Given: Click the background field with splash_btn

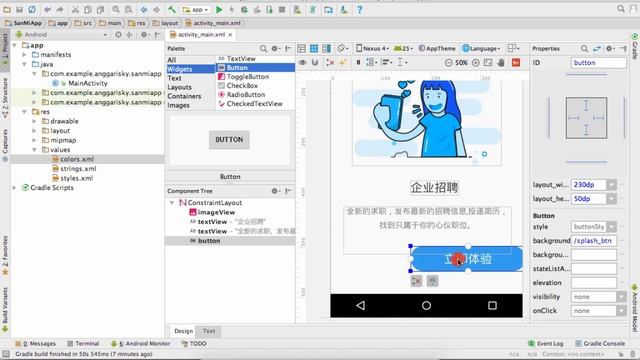Looking at the screenshot, I should point(593,241).
